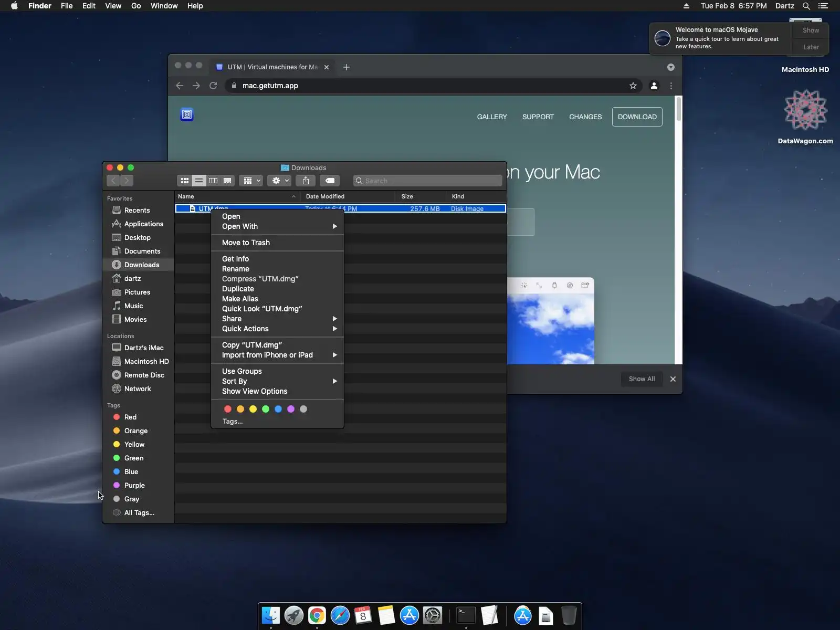Apply the red tag in the context menu
Screen dimensions: 840x630
coord(228,409)
